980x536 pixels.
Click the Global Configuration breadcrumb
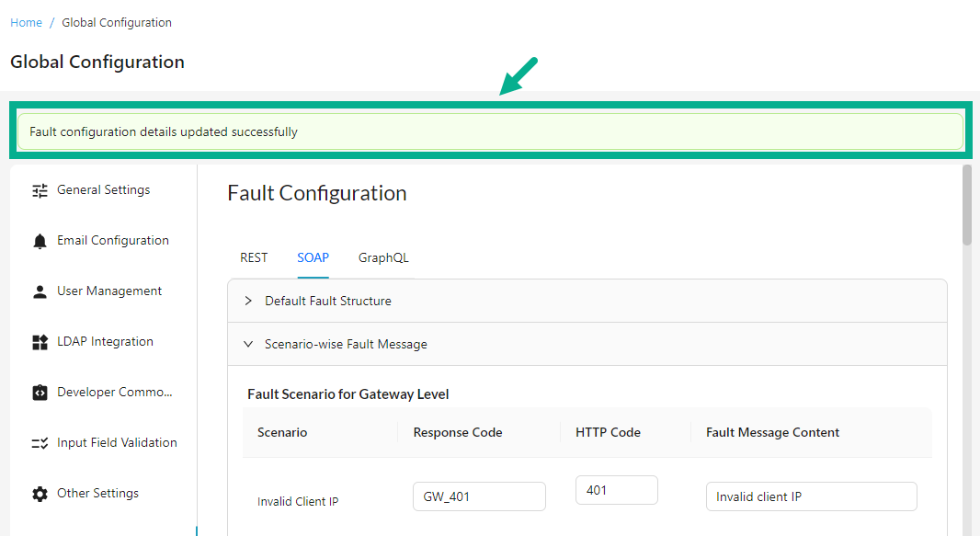[117, 22]
